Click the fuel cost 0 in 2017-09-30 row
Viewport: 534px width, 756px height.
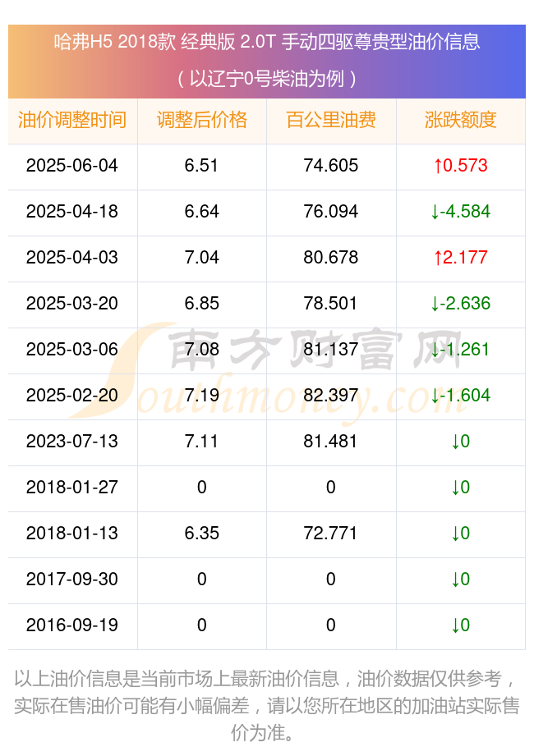[x=331, y=580]
